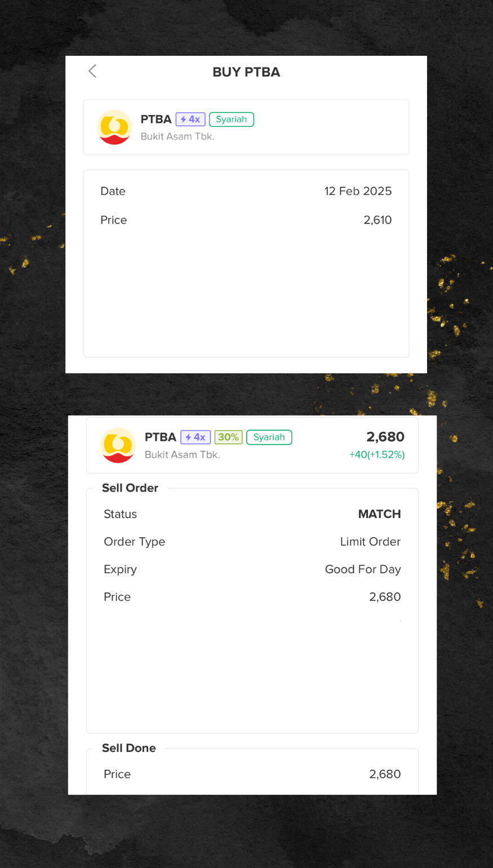Select the Limit Order type value
This screenshot has height=868, width=493.
point(370,542)
